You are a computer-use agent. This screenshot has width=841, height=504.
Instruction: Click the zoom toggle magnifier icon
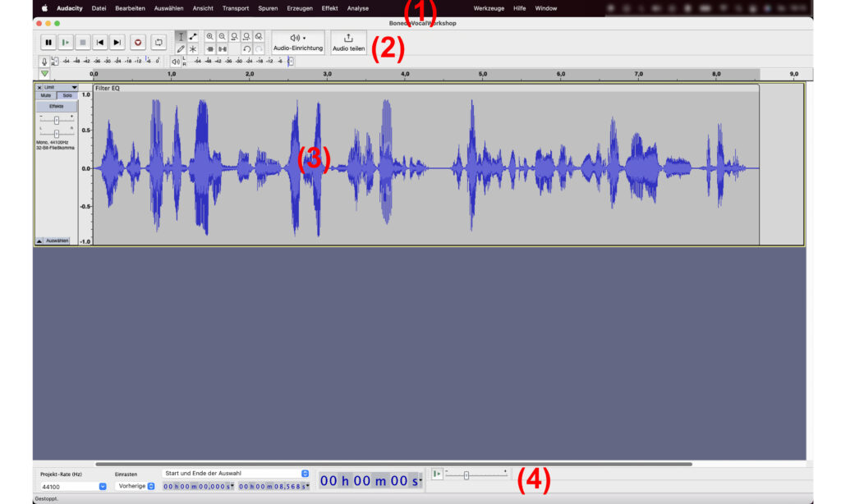pyautogui.click(x=259, y=36)
